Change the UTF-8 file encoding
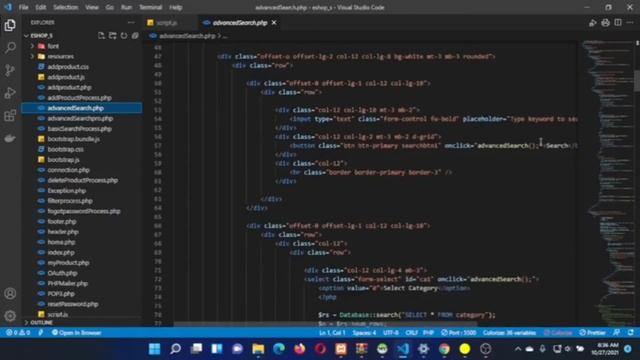This screenshot has width=640, height=360. click(x=391, y=333)
